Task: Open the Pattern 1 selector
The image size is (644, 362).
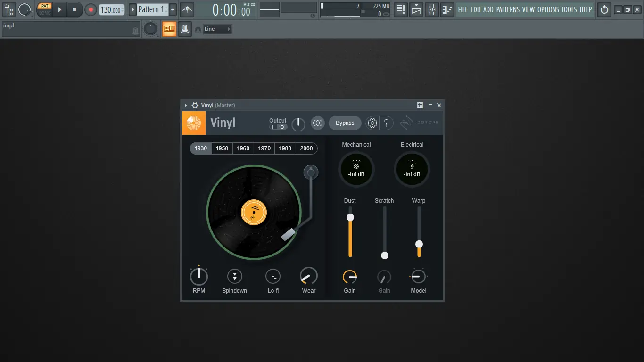Action: click(x=152, y=9)
